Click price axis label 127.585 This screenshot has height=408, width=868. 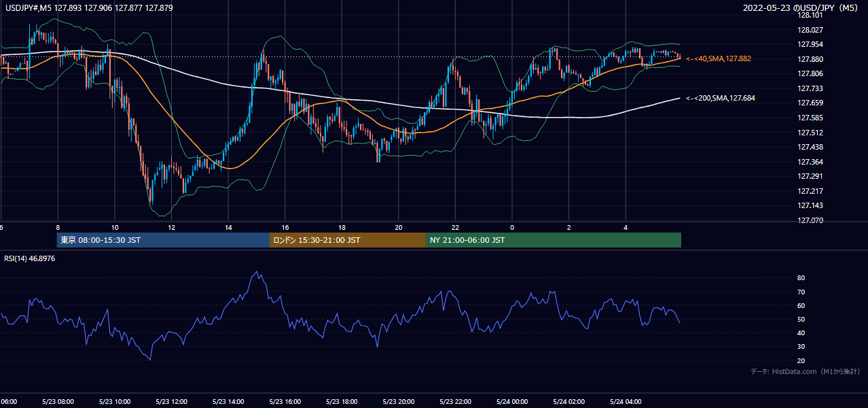tap(810, 118)
